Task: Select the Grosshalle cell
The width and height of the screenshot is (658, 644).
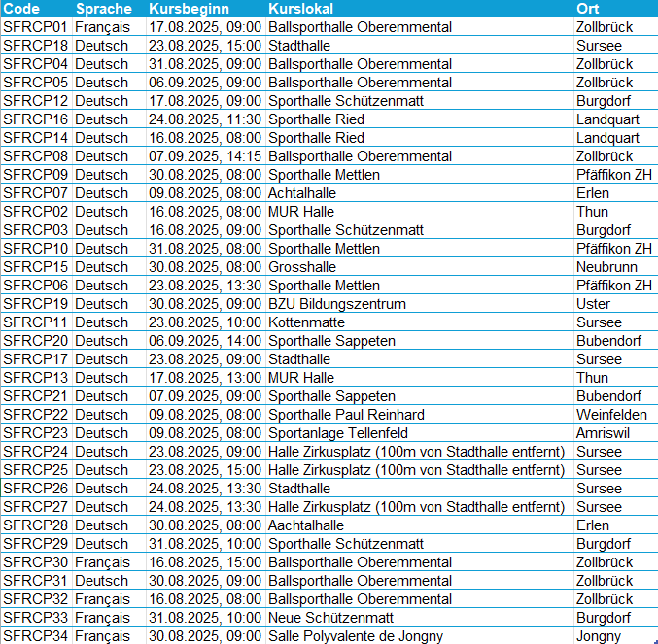Action: pyautogui.click(x=301, y=267)
